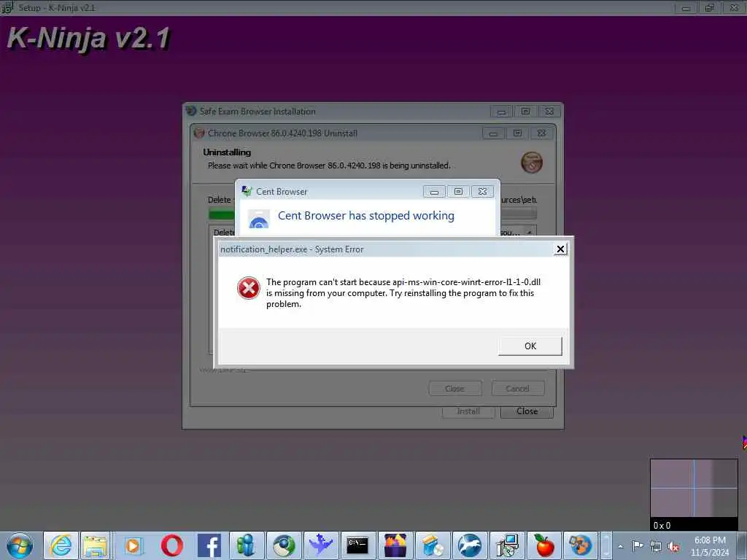Click the red error icon in System Error dialog

point(249,288)
